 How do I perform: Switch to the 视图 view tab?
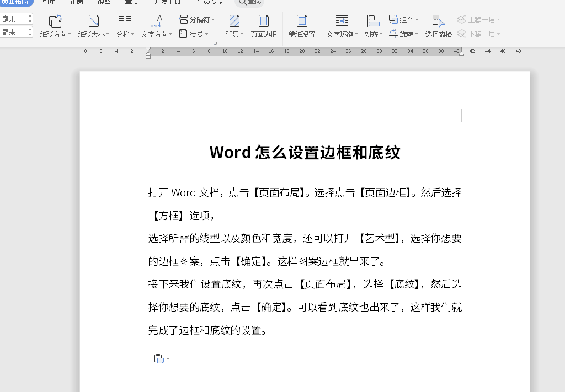click(104, 2)
